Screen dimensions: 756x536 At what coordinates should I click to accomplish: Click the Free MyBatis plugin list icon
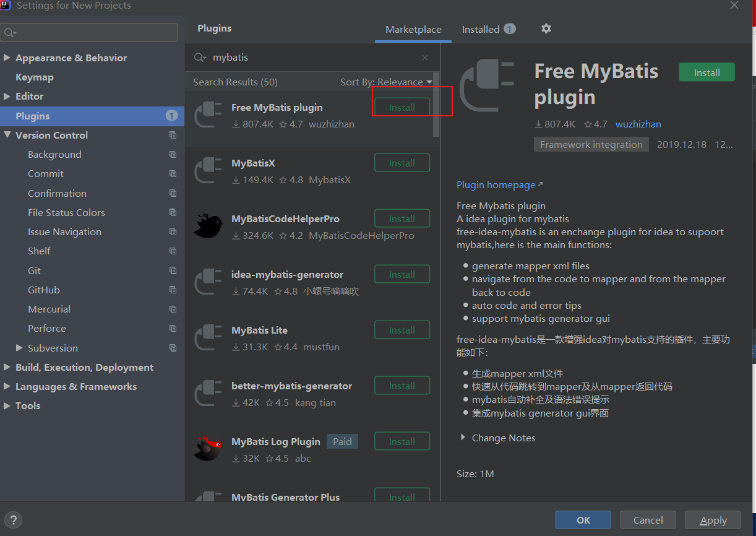click(208, 115)
